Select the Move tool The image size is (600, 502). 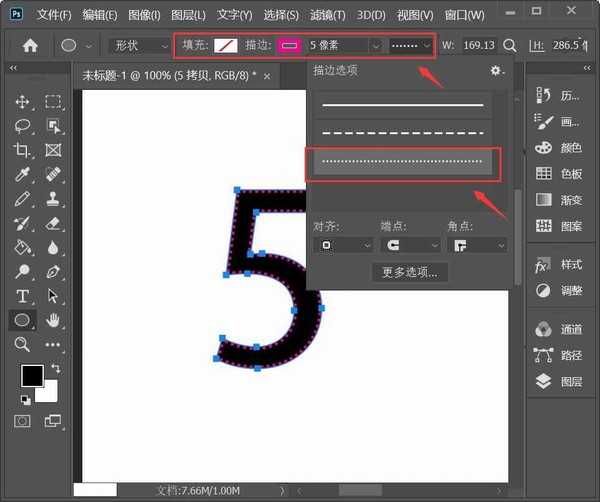point(22,102)
